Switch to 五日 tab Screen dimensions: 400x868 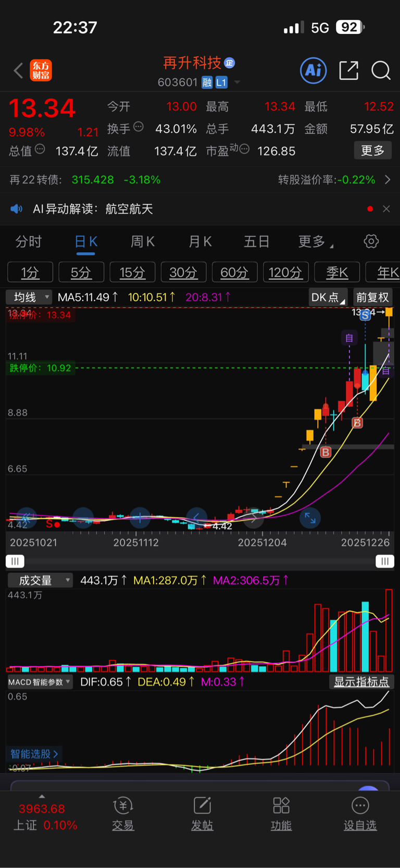256,242
